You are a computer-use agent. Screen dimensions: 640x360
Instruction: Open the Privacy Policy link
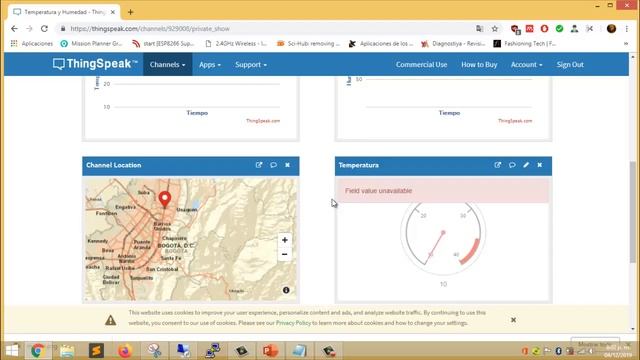(x=293, y=323)
